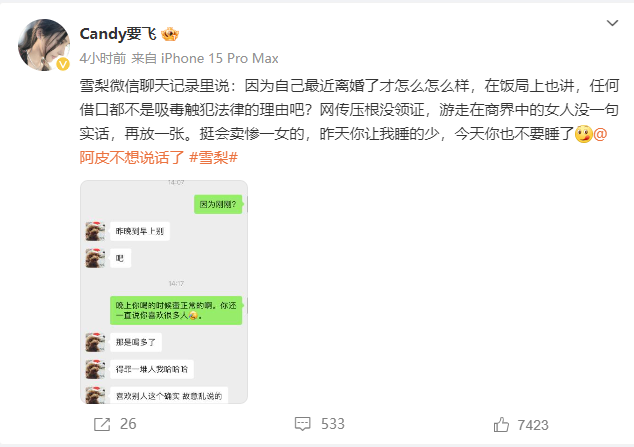Open the attached chat screenshot image
Viewport: 634px width, 447px height.
pos(164,292)
